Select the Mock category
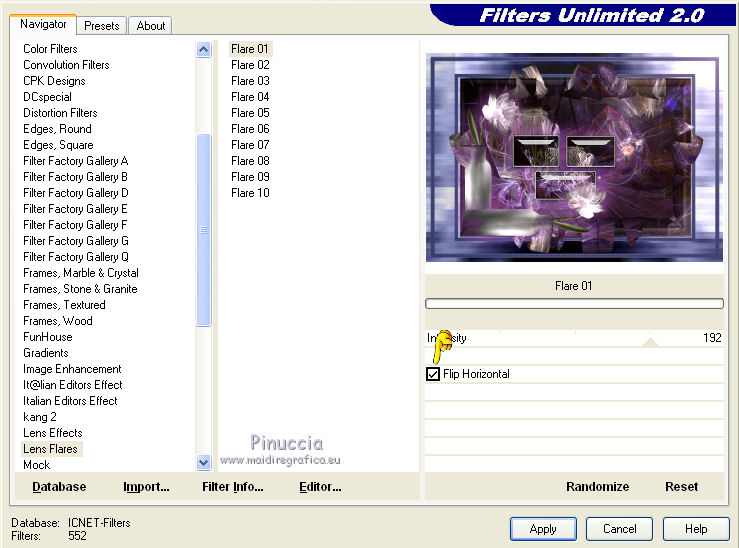Viewport: 739px width, 548px height. (x=36, y=465)
